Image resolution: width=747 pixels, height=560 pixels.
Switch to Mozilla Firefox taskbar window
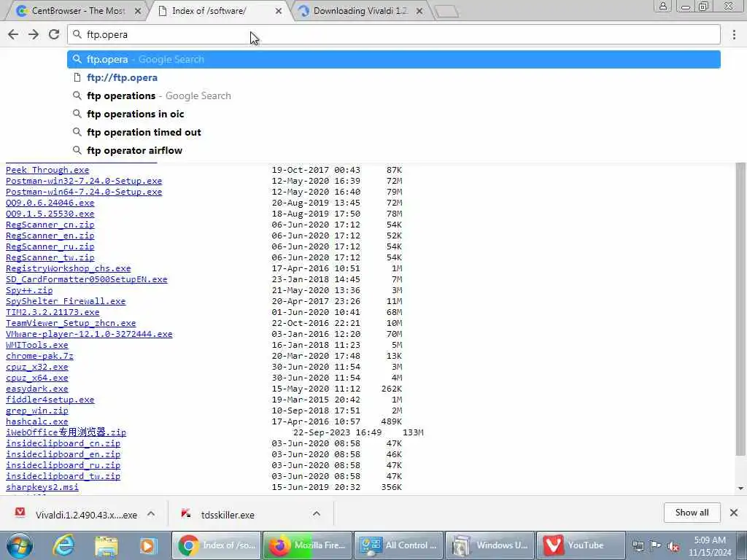pyautogui.click(x=307, y=545)
